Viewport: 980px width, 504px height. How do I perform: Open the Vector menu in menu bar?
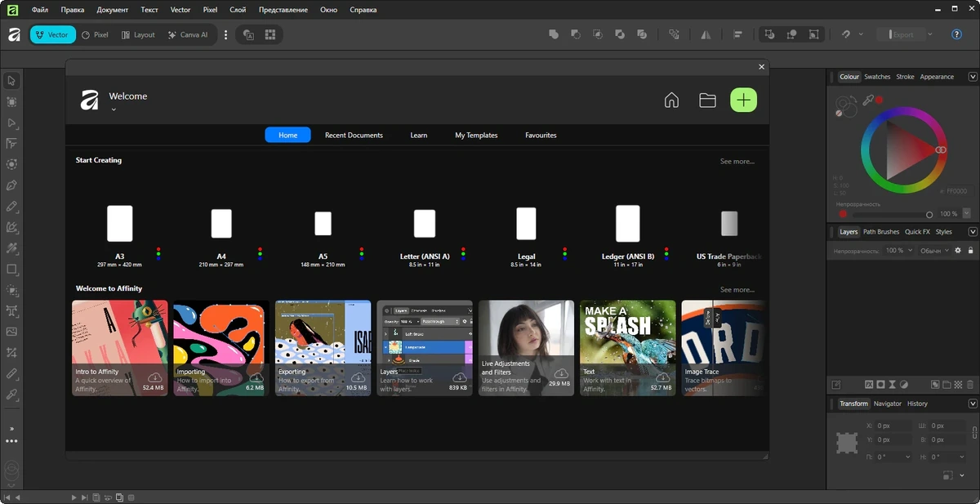click(x=180, y=10)
